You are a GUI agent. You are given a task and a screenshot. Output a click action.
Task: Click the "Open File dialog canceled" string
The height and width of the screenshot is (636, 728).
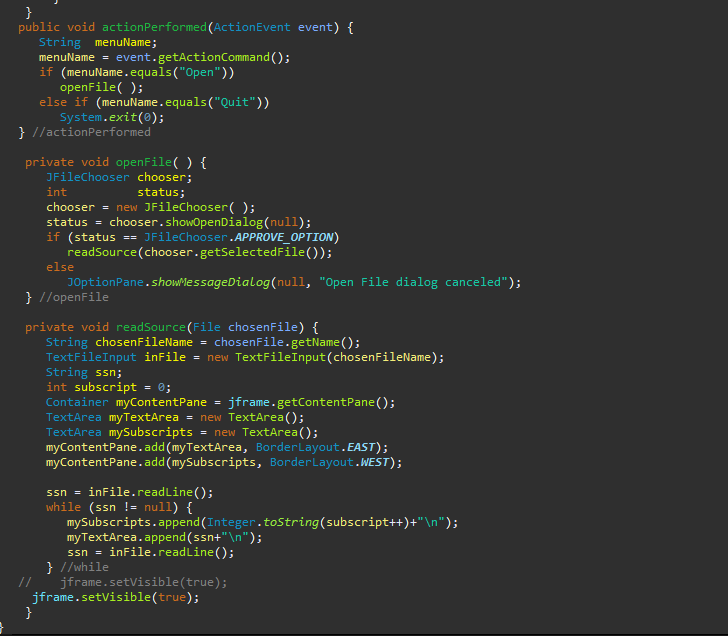(413, 282)
